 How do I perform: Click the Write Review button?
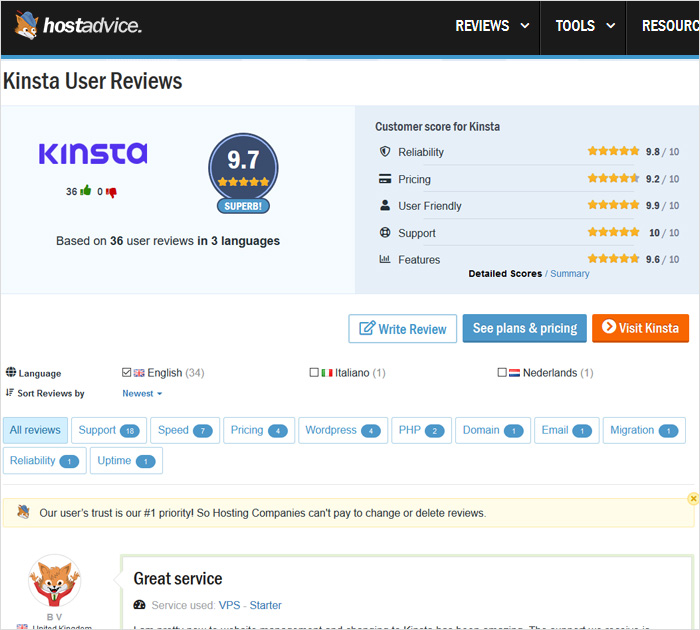point(403,329)
